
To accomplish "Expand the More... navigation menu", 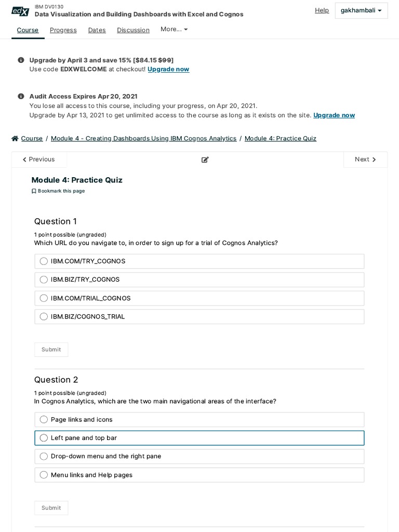I will pos(174,30).
